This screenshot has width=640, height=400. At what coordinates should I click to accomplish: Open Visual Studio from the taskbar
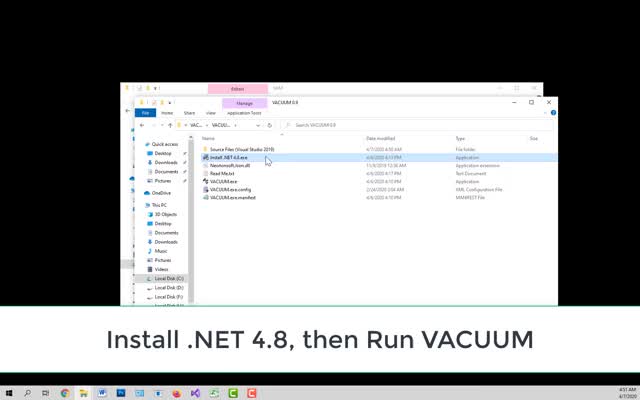tap(196, 393)
